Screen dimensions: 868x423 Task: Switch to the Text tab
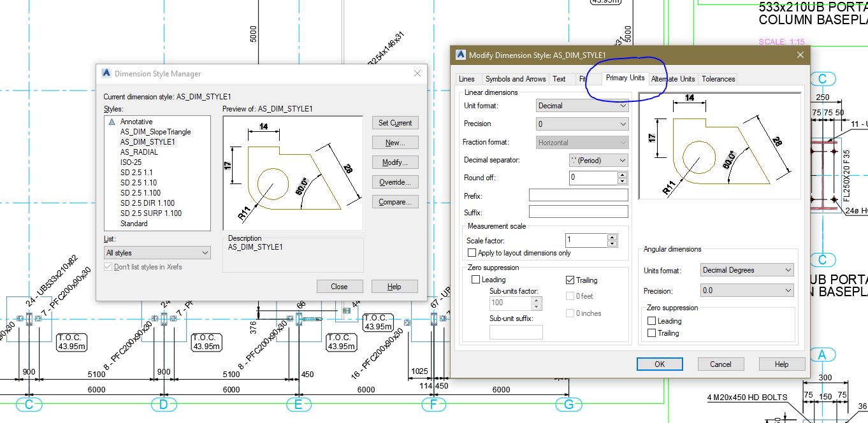tap(559, 79)
